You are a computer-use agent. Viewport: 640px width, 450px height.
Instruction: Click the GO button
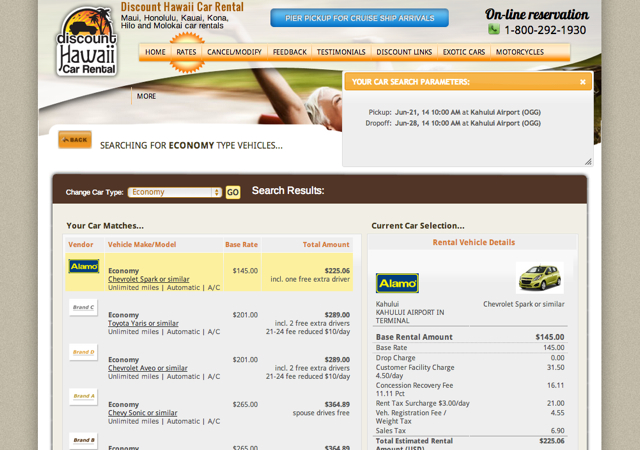(x=233, y=192)
